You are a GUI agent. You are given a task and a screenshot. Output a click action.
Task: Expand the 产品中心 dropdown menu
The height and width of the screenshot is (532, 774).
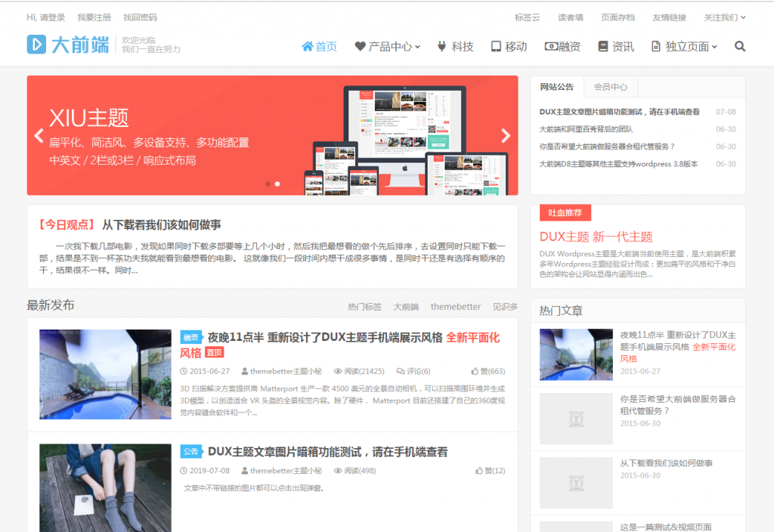click(388, 46)
